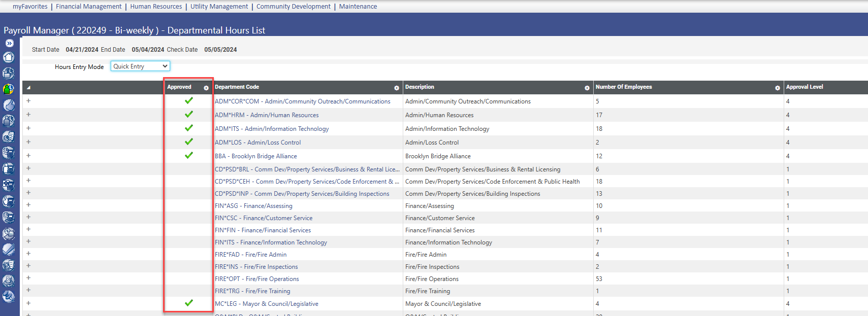The height and width of the screenshot is (316, 868).
Task: Expand the FIN*ITS row plus sign
Action: (28, 241)
